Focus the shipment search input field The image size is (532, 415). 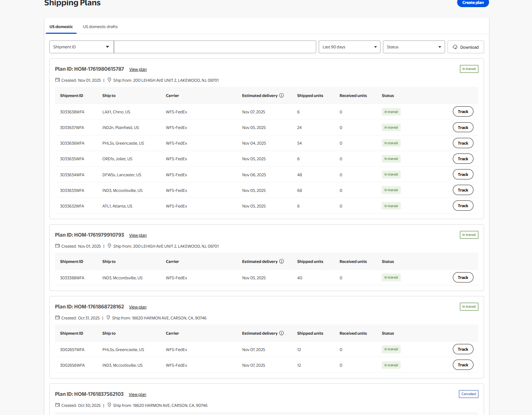click(215, 47)
